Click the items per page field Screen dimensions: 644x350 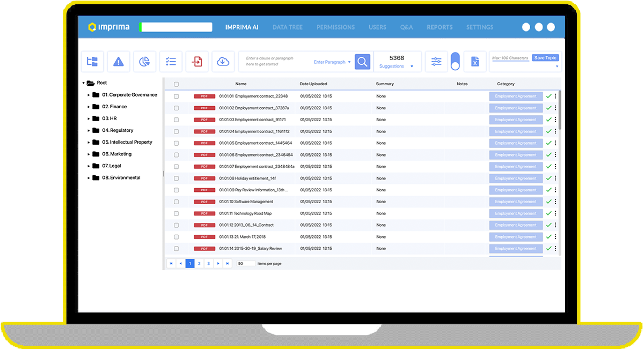246,264
